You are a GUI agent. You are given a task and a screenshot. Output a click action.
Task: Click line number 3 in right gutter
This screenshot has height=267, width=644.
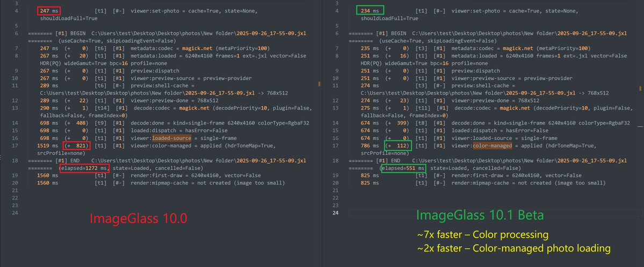(336, 4)
